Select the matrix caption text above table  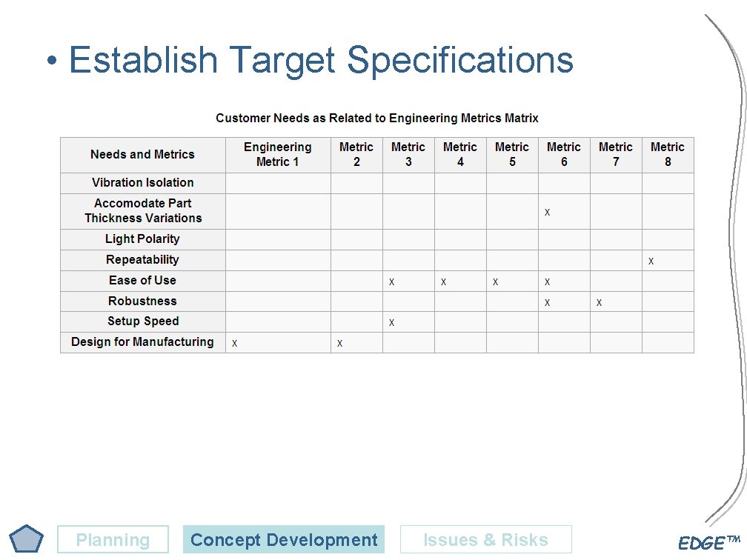tap(378, 118)
